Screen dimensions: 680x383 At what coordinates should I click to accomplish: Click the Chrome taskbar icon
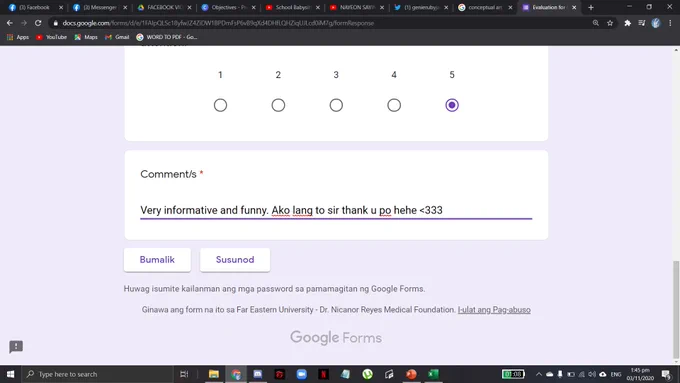tap(236, 374)
